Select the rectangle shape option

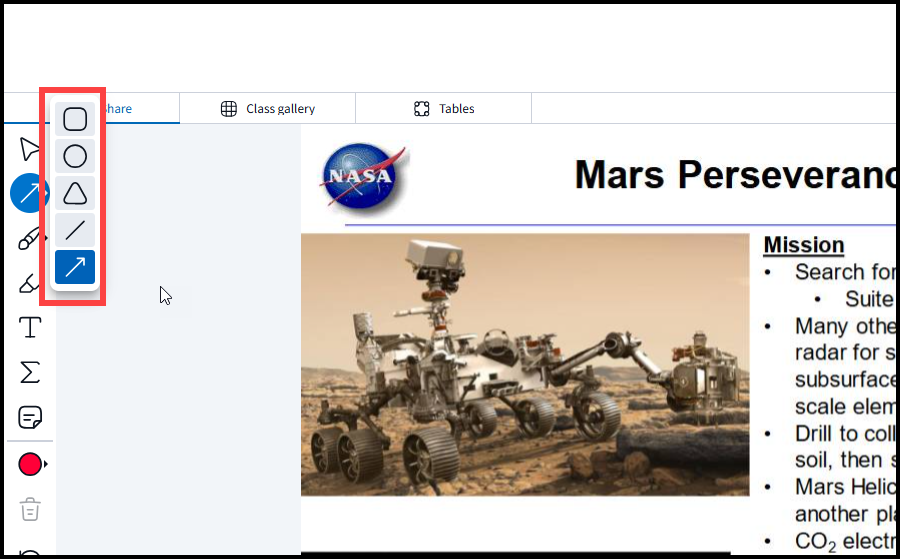click(x=75, y=119)
